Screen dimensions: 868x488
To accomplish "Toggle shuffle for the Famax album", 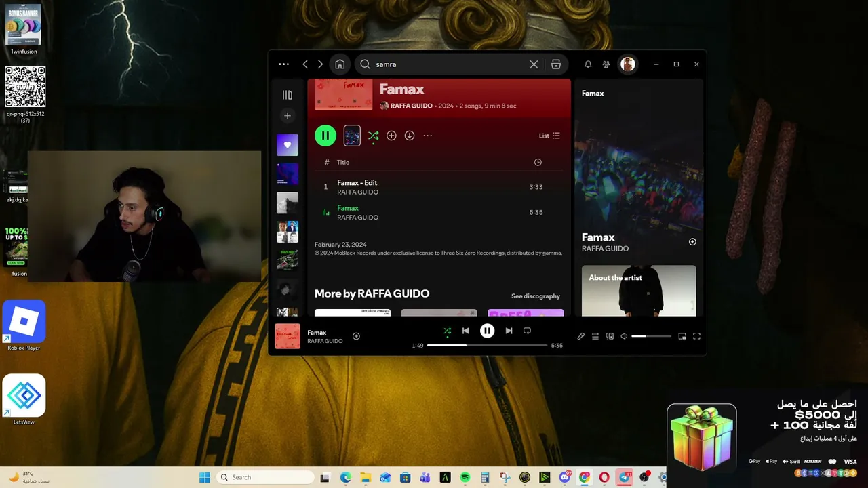I will (x=373, y=136).
